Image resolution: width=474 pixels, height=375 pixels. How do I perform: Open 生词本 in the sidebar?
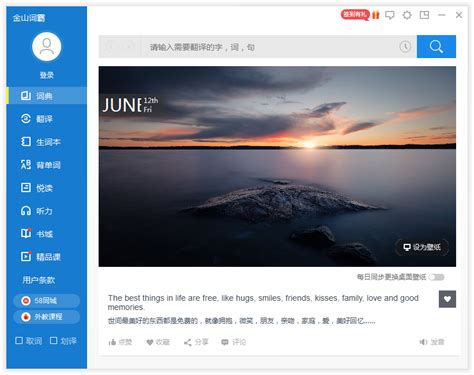(x=47, y=142)
